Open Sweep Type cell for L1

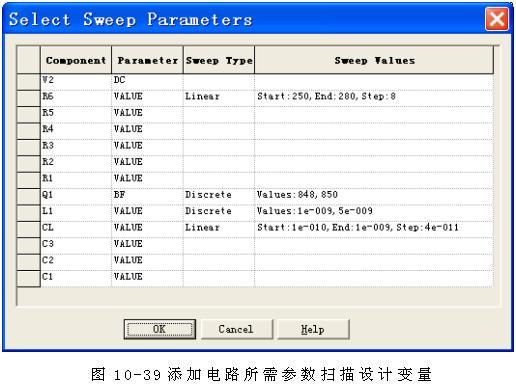219,213
